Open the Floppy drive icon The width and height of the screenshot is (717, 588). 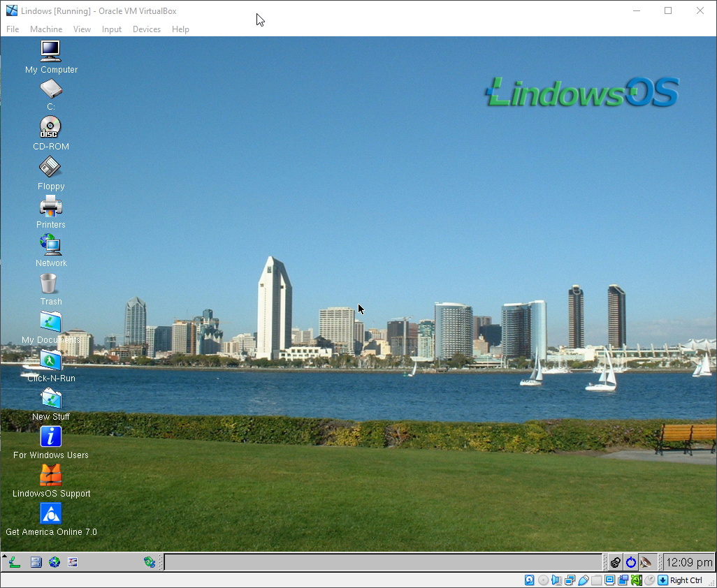pos(50,168)
